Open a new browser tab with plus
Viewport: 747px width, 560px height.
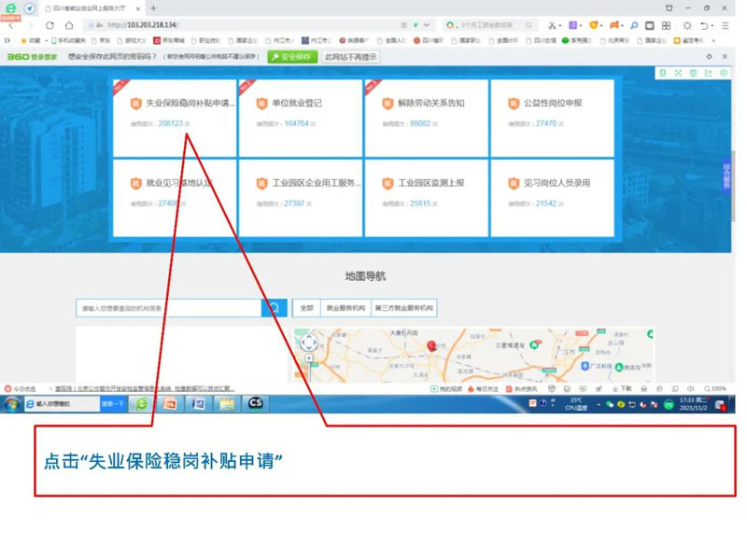pyautogui.click(x=153, y=8)
